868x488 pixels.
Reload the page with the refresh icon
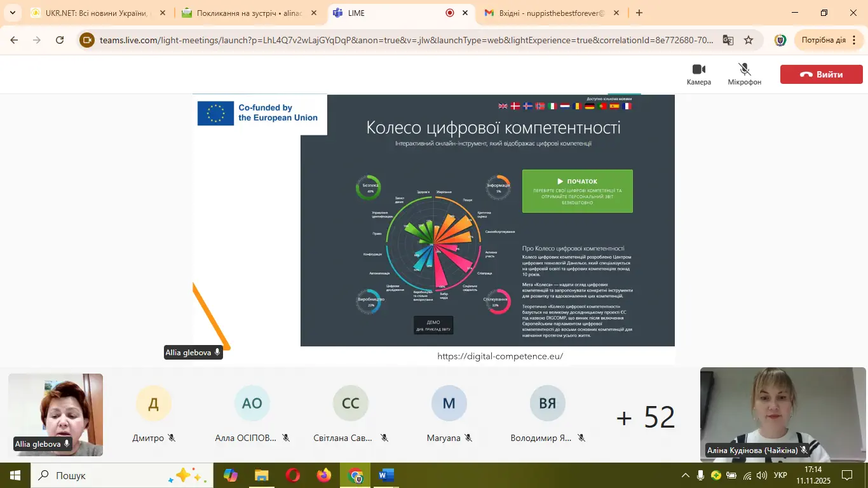(x=60, y=40)
